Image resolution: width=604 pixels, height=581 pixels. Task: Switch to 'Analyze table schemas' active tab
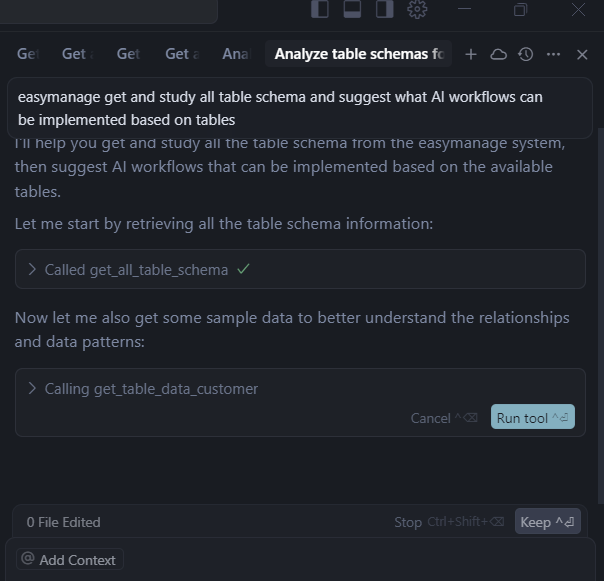pyautogui.click(x=359, y=54)
